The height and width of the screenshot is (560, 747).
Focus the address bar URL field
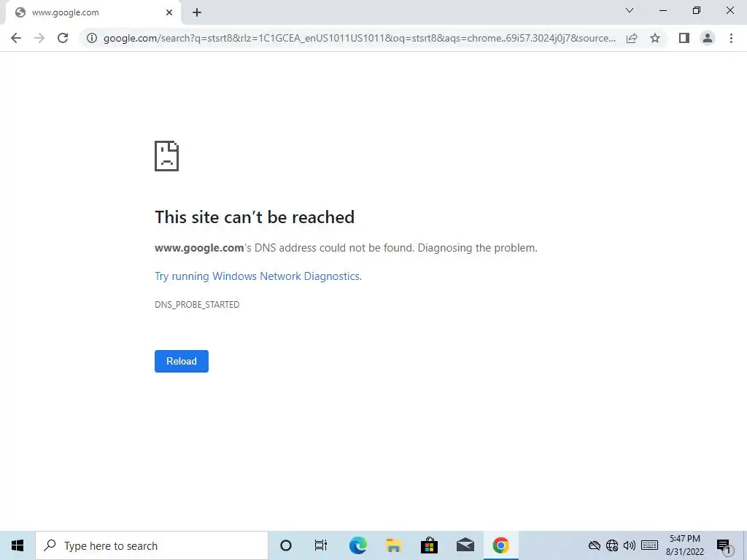(359, 38)
